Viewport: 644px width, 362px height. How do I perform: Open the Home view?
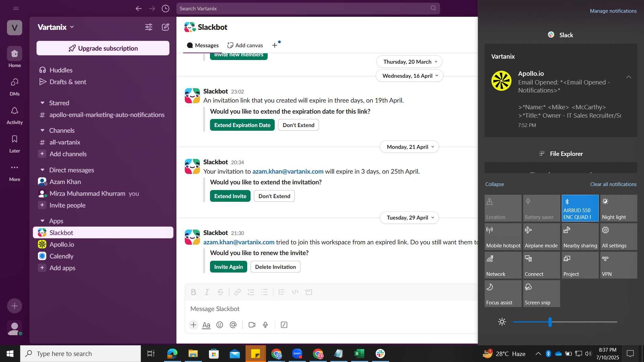point(14,57)
